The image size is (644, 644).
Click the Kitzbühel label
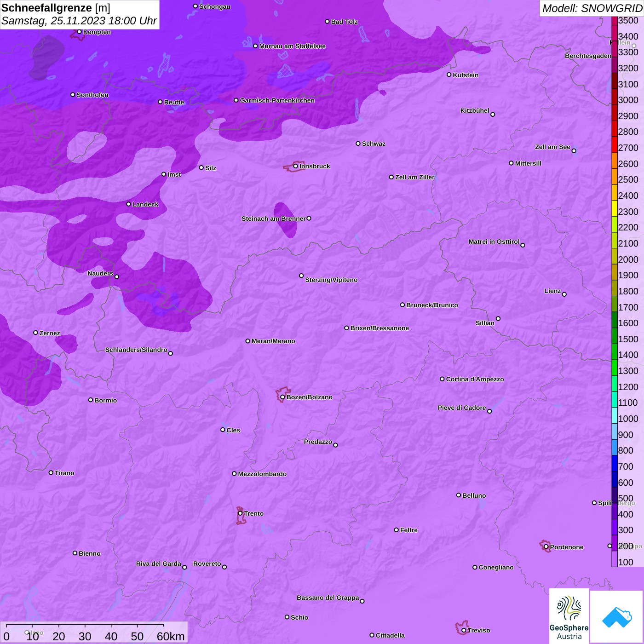pos(475,110)
